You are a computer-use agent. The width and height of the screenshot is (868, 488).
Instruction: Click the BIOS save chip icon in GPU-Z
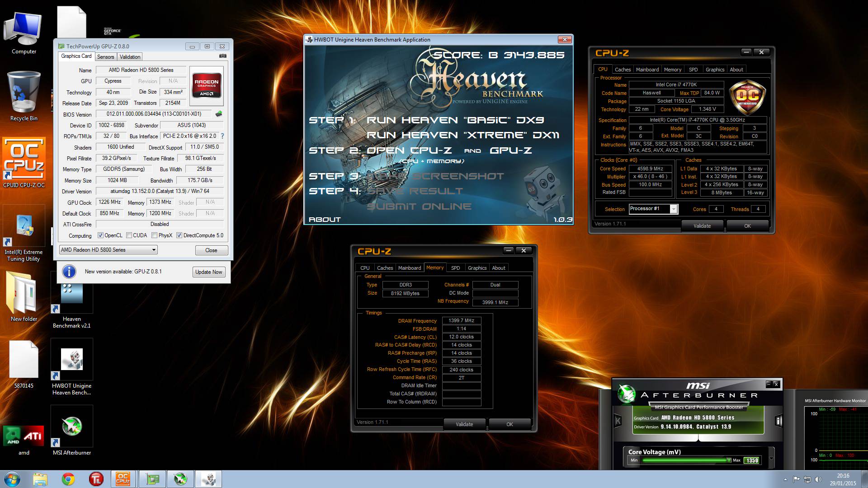tap(219, 114)
